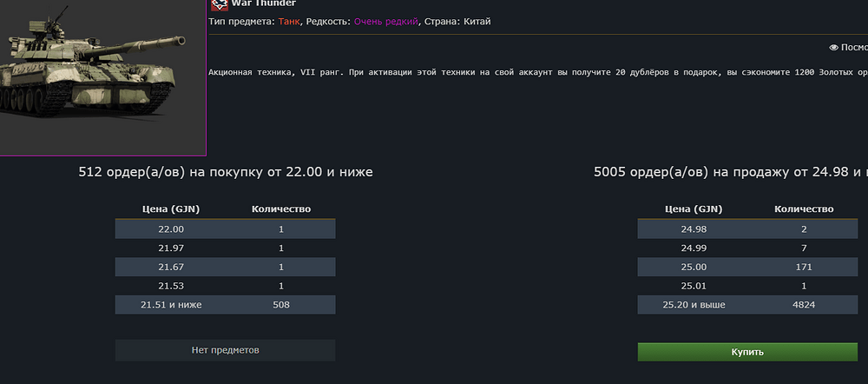
Task: Select the 21.97 buy order row
Action: coord(226,248)
